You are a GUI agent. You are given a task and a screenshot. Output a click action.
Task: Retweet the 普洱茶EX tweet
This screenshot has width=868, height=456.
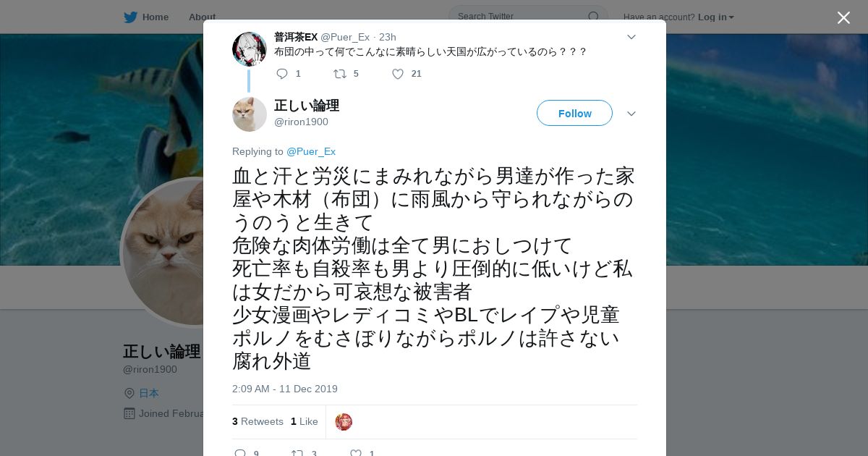pos(339,74)
